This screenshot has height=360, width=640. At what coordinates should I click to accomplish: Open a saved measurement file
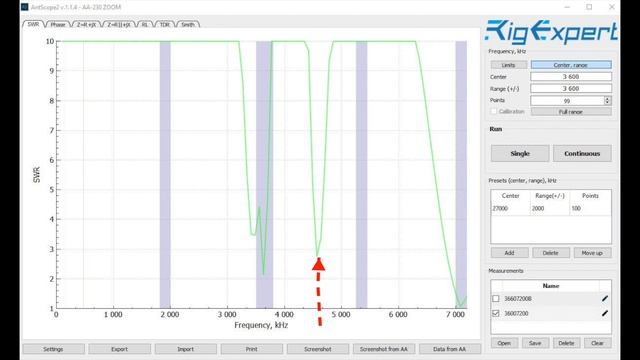point(504,343)
